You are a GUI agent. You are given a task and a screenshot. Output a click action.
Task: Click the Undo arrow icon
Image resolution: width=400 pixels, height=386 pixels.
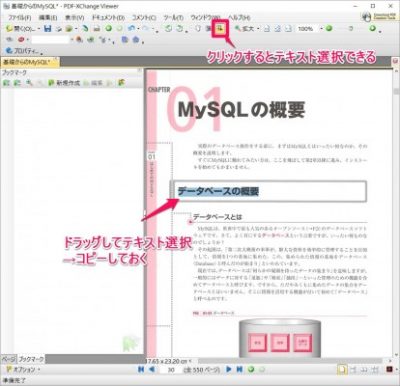click(131, 29)
